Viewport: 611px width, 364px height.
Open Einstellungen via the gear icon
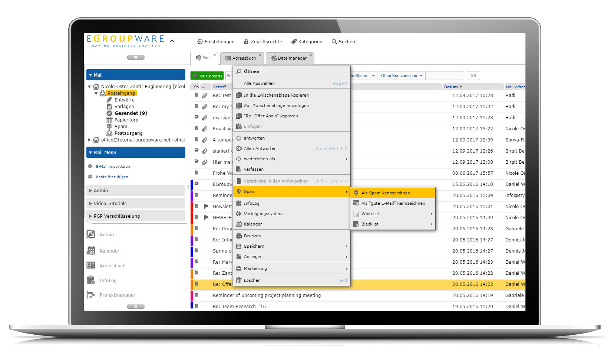click(200, 41)
